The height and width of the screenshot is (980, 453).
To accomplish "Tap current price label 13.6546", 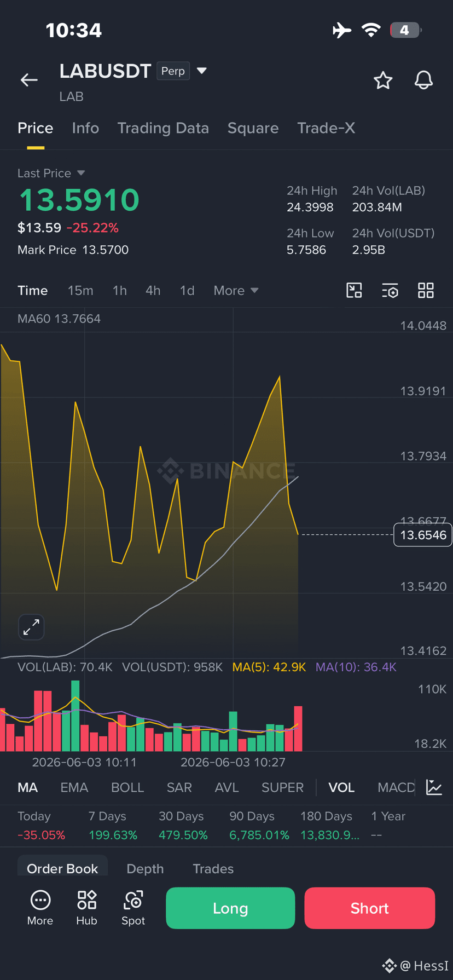I will click(x=423, y=535).
